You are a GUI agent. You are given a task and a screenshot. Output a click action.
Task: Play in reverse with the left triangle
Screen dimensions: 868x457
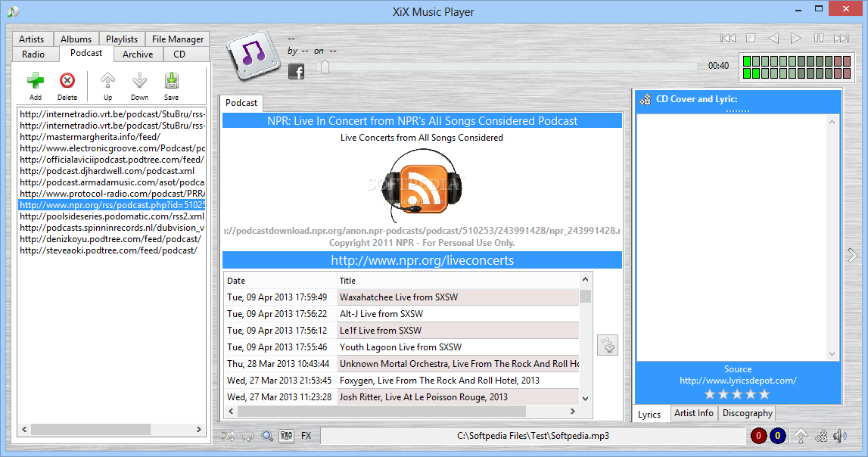(774, 38)
